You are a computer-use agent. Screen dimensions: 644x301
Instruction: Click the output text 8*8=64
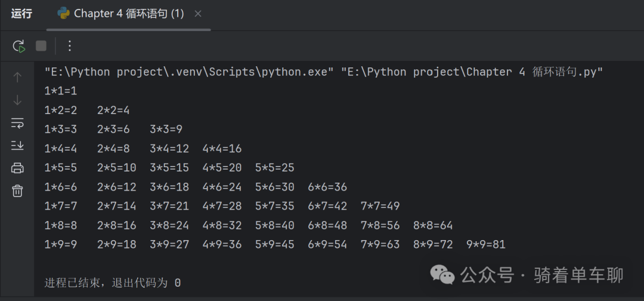coord(433,225)
